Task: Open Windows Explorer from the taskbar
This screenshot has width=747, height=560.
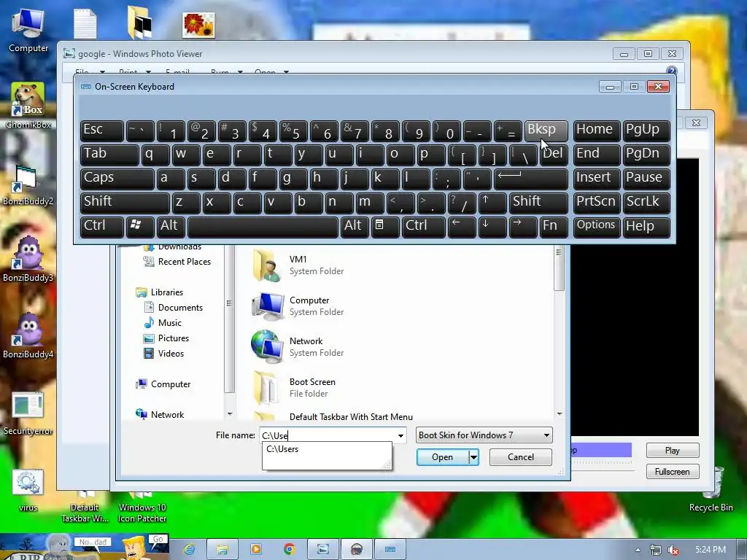Action: click(222, 549)
